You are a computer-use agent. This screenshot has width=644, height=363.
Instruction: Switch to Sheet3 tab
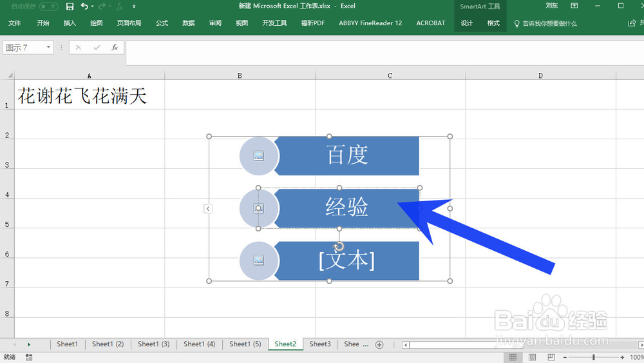320,344
